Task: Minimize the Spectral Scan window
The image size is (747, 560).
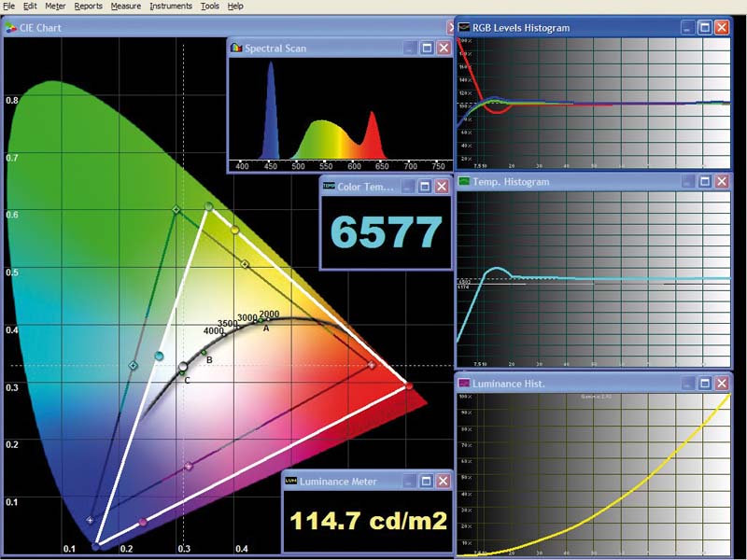Action: click(x=409, y=48)
